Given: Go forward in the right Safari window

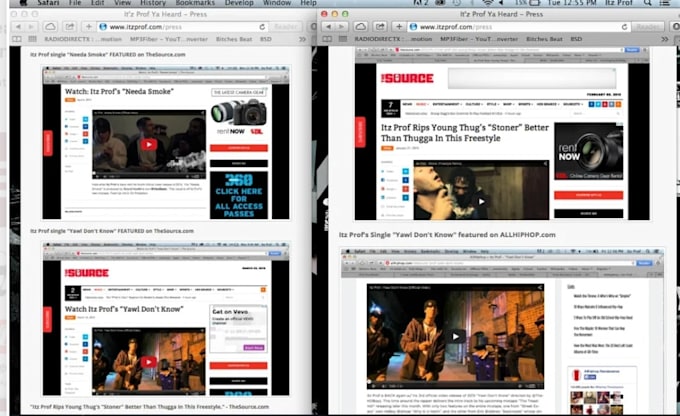Looking at the screenshot, I should point(341,27).
